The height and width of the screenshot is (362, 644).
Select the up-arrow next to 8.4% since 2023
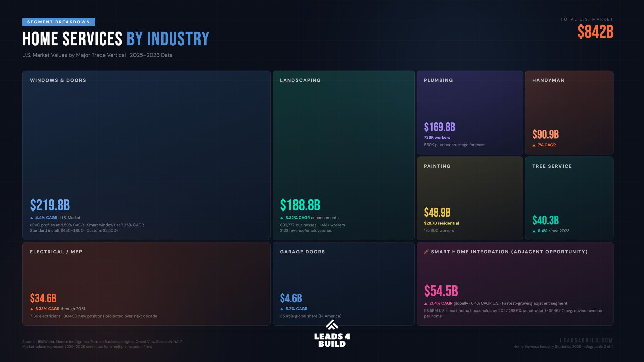(534, 231)
